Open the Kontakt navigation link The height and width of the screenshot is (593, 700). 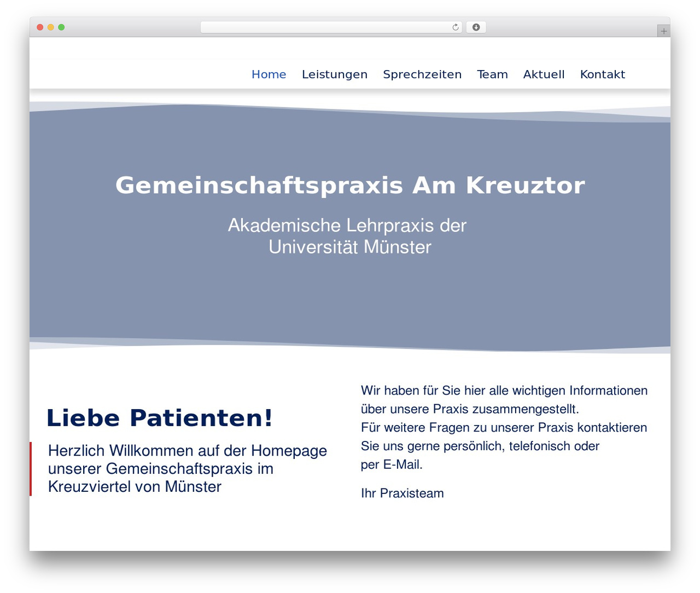pos(603,74)
